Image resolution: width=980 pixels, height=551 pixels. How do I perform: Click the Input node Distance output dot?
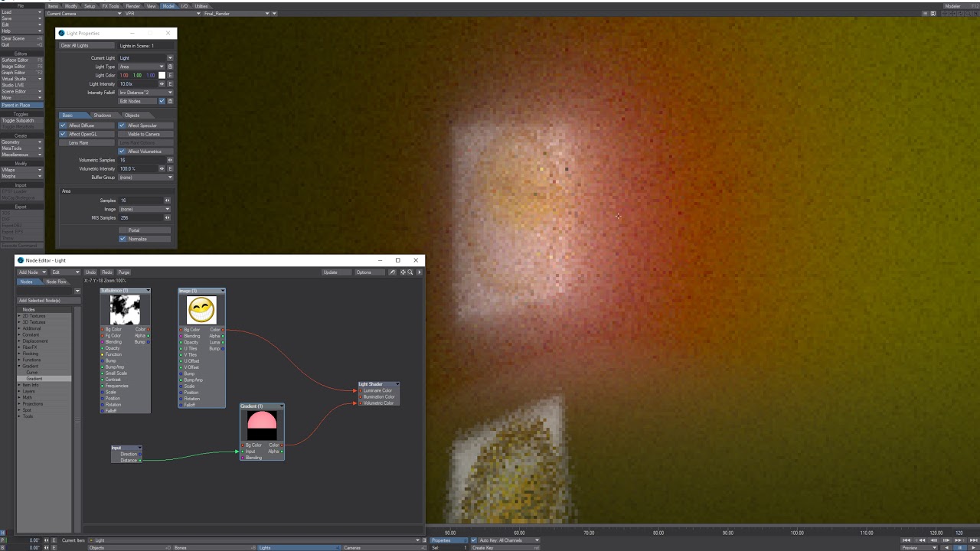pos(140,461)
